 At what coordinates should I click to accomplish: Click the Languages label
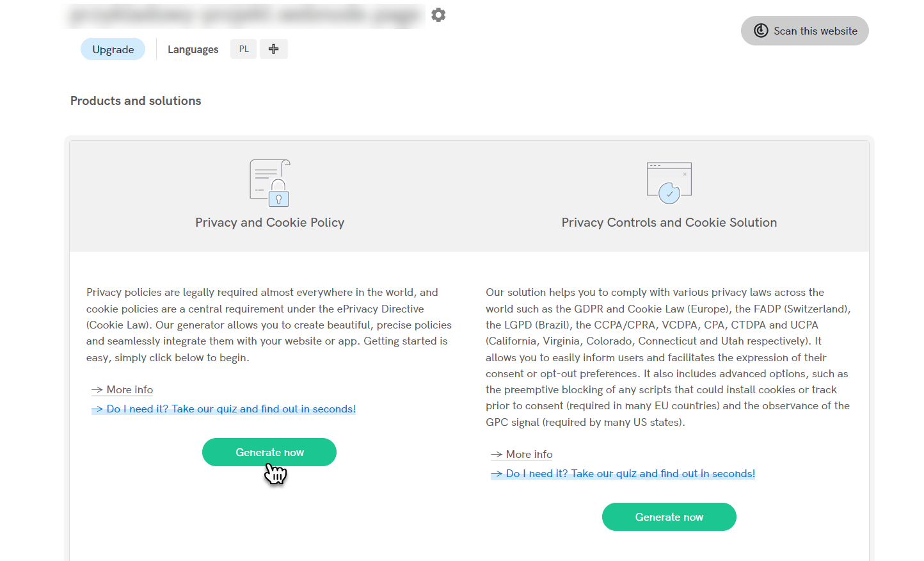193,49
